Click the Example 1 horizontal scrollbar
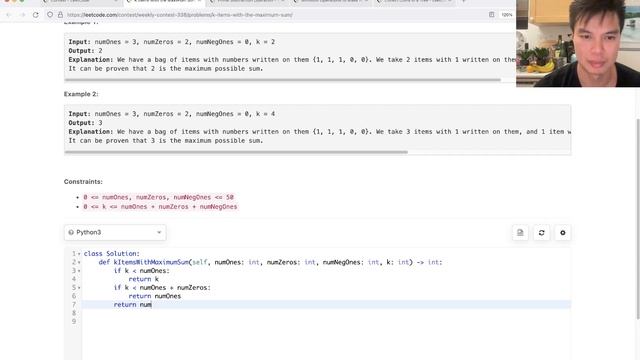The width and height of the screenshot is (640, 360). click(x=282, y=80)
